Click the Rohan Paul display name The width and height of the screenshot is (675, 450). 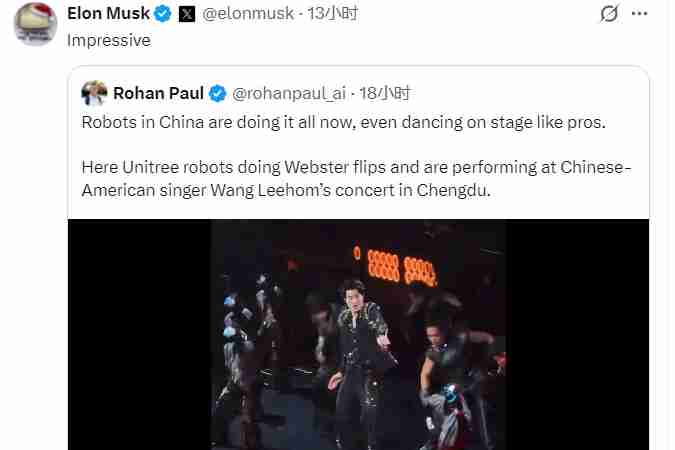click(x=159, y=94)
